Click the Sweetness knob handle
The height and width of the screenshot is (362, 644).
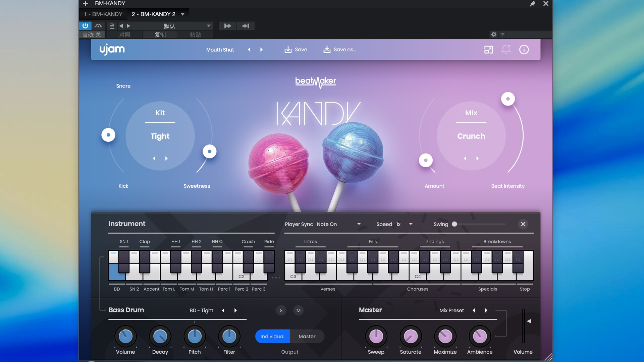point(210,151)
